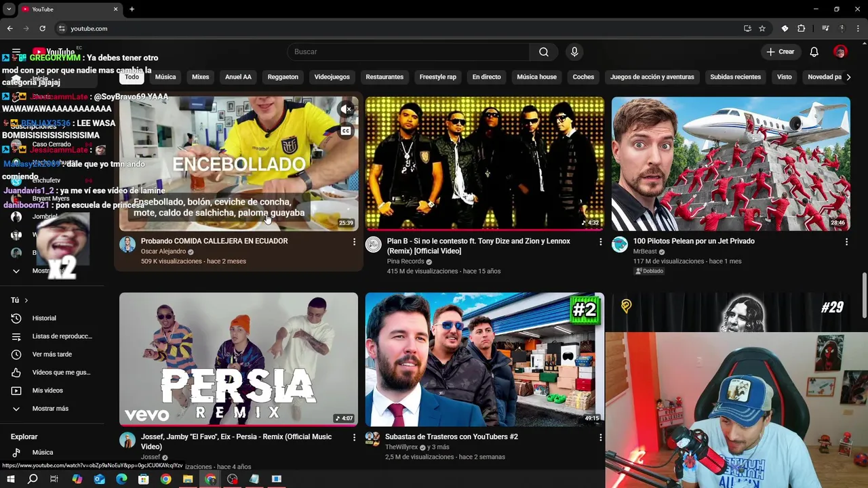Image resolution: width=868 pixels, height=488 pixels.
Task: Toggle captions on ENCEBOLLADO preview
Action: 346,131
